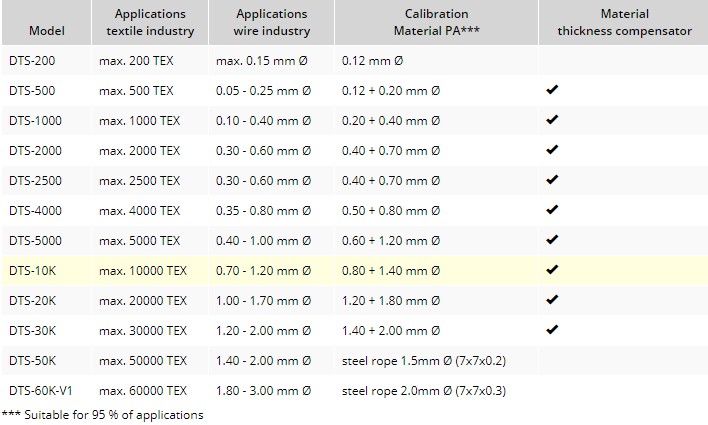
Task: Click the Material thickness compensator header
Action: click(624, 23)
